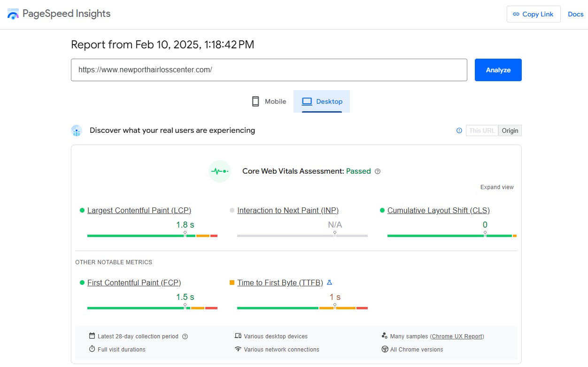The height and width of the screenshot is (367, 588).
Task: Click the green status dot beside CLS
Action: 382,211
